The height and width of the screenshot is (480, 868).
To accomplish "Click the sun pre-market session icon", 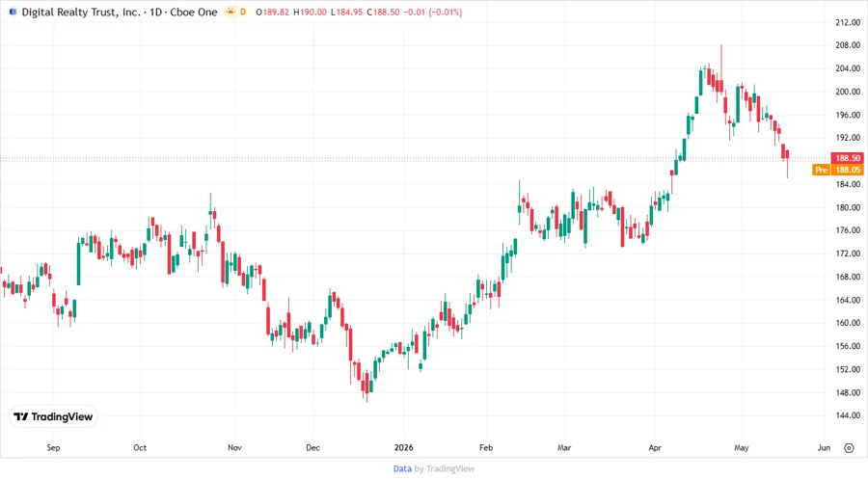I will [x=231, y=12].
